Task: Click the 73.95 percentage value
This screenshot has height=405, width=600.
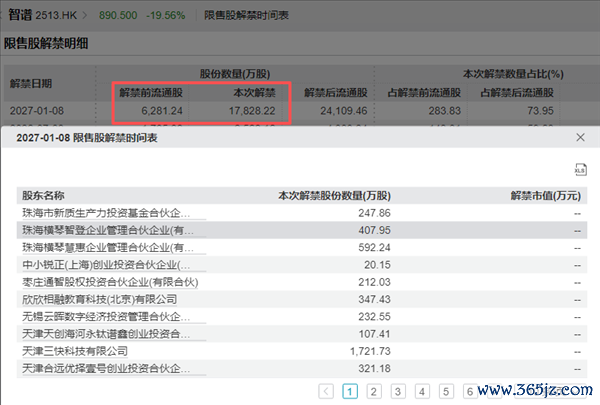Action: click(x=540, y=111)
